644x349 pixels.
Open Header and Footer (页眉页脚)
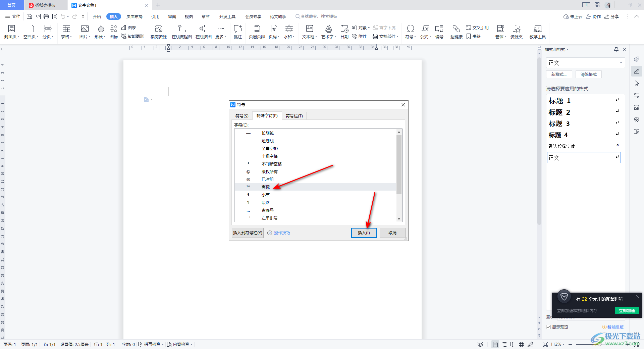(x=257, y=32)
